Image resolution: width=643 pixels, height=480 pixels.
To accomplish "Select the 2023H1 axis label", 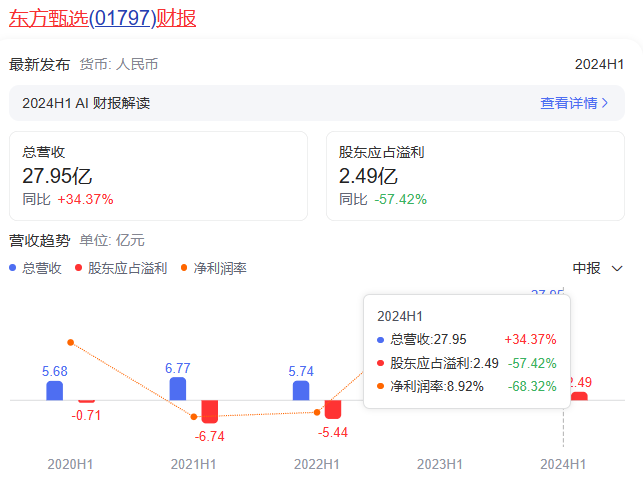I will (440, 464).
